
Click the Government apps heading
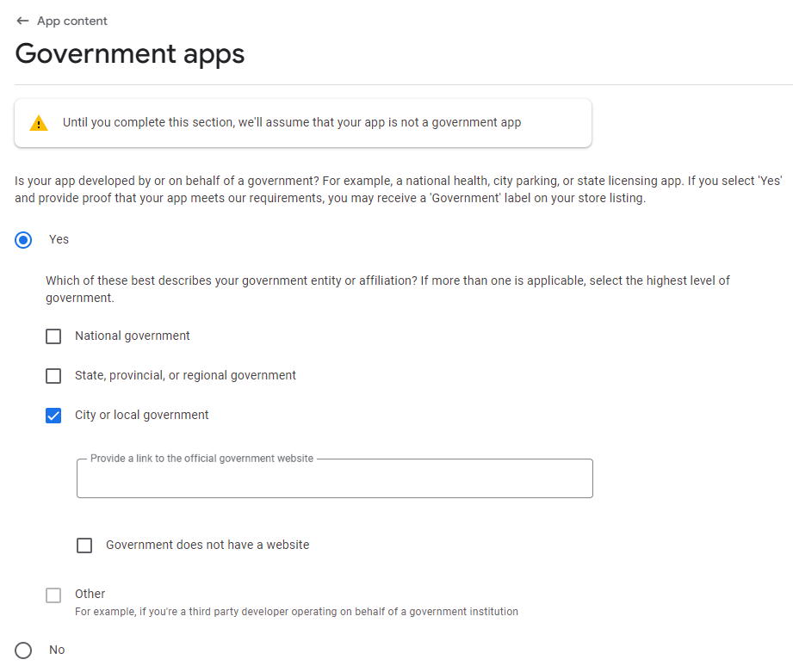pyautogui.click(x=130, y=54)
